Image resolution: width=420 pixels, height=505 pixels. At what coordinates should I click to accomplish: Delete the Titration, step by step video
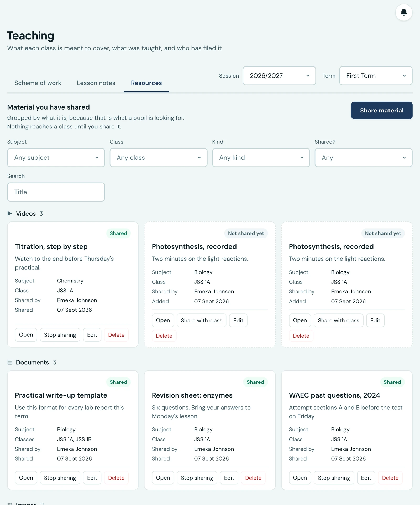tap(116, 335)
